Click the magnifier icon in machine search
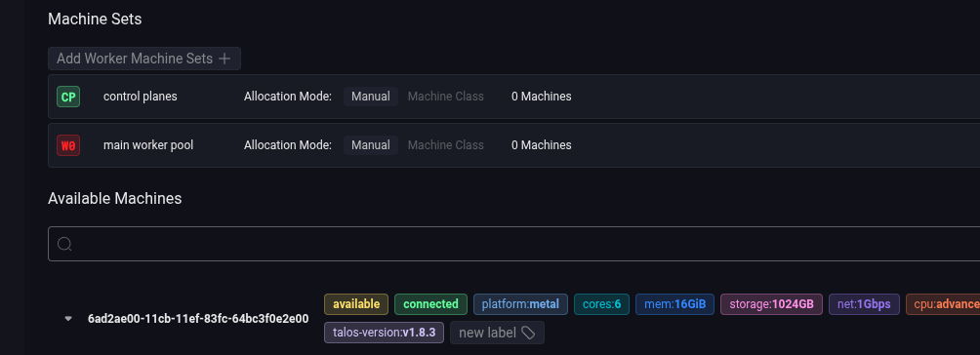Screen dimensions: 980x355 pyautogui.click(x=65, y=244)
